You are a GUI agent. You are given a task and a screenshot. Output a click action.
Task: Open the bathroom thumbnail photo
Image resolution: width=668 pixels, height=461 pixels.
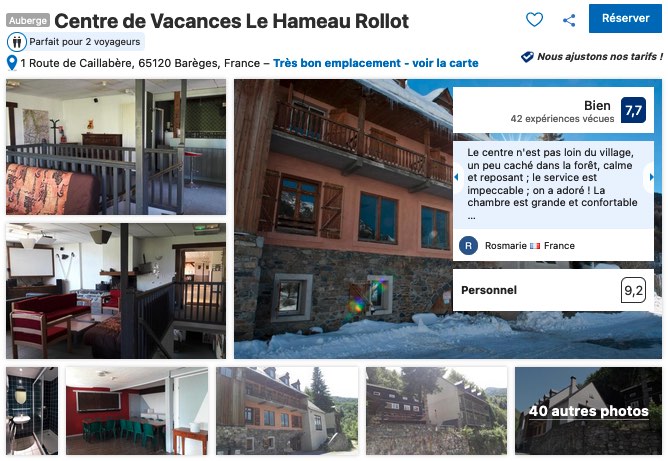(32, 411)
